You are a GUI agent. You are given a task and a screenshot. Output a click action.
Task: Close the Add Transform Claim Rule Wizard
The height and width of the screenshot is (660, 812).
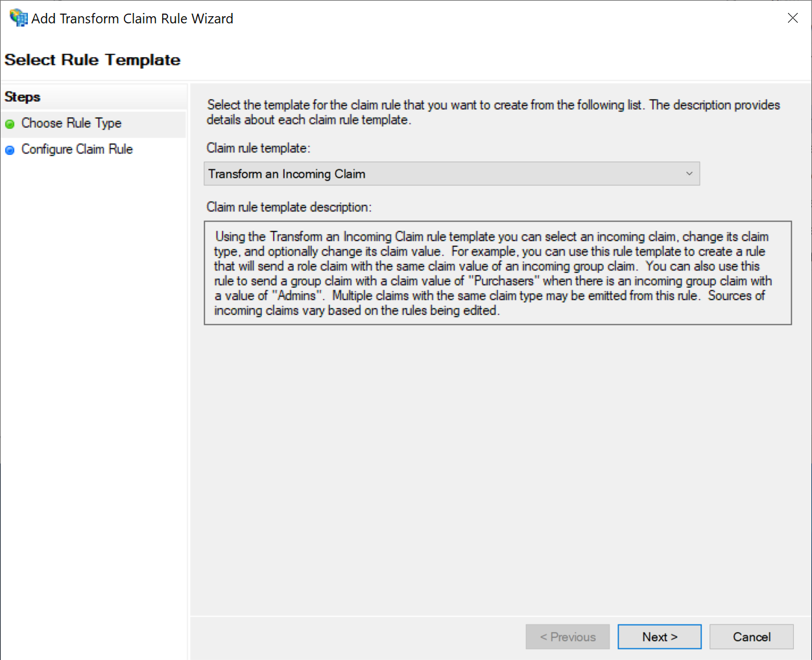[793, 18]
